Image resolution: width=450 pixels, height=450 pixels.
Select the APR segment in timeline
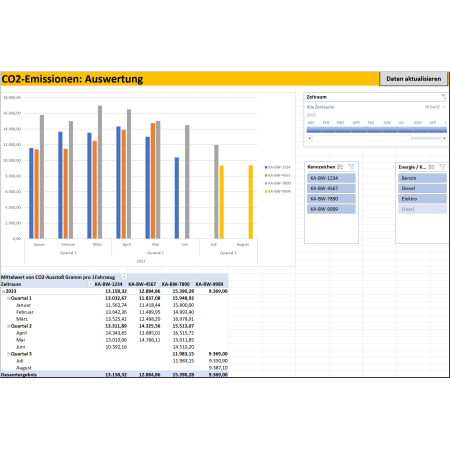point(359,130)
